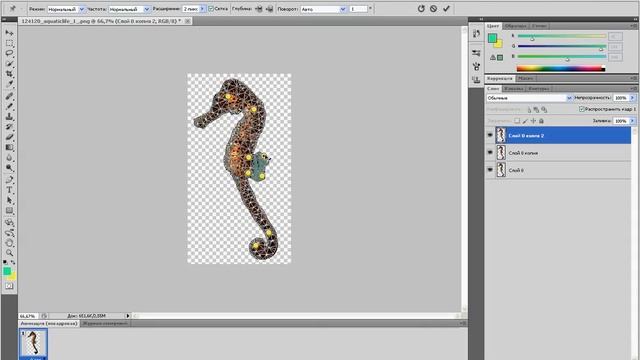The height and width of the screenshot is (360, 640).
Task: Select the Dodge tool
Action: (x=9, y=168)
